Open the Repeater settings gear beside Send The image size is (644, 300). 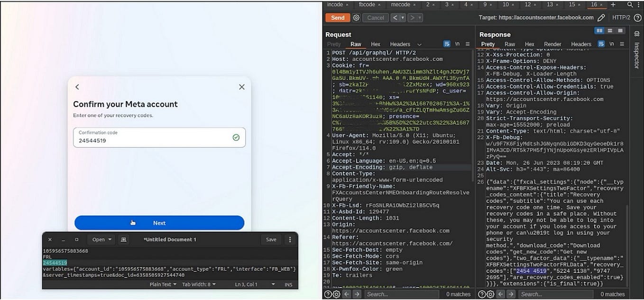coord(357,18)
